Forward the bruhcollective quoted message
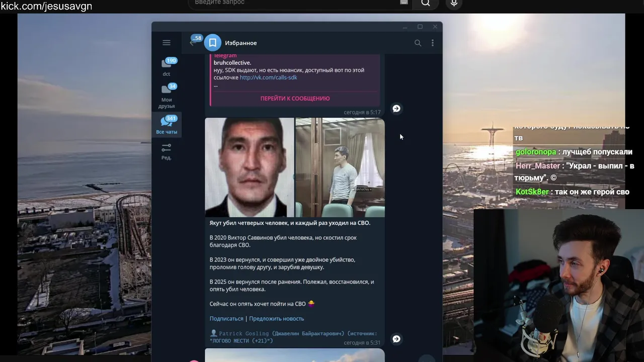This screenshot has height=362, width=644. click(x=396, y=109)
